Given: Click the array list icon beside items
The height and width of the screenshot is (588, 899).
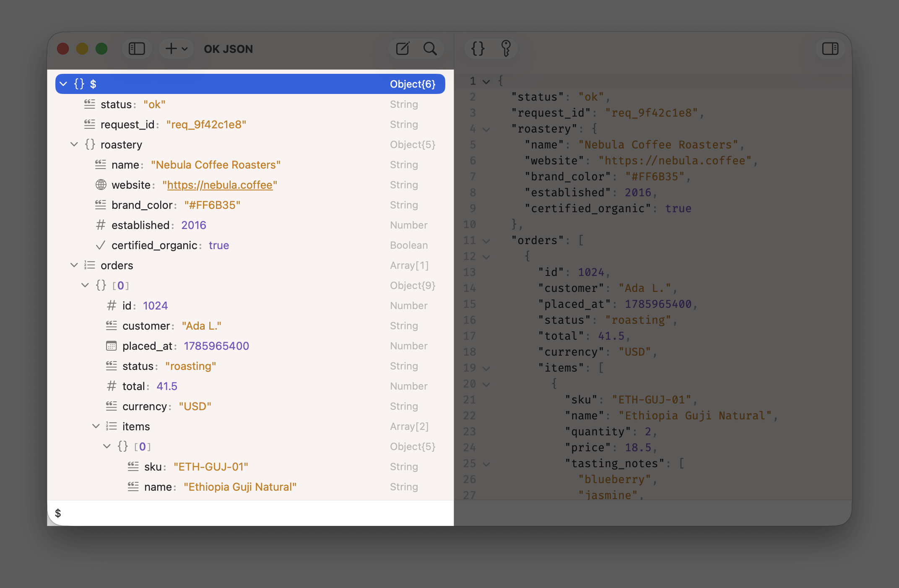Looking at the screenshot, I should [112, 426].
